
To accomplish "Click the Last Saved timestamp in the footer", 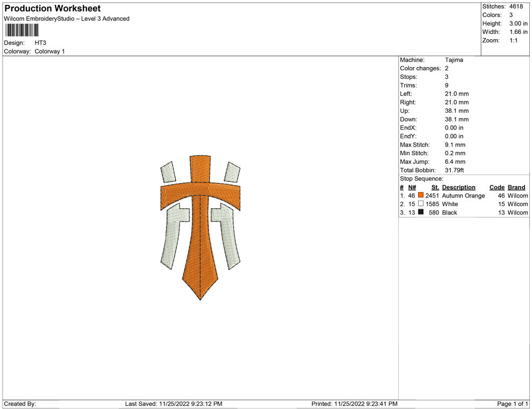I will click(x=174, y=404).
